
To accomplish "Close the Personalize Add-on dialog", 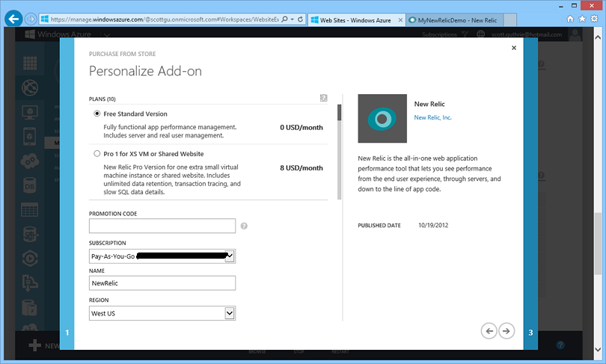I will pyautogui.click(x=514, y=48).
